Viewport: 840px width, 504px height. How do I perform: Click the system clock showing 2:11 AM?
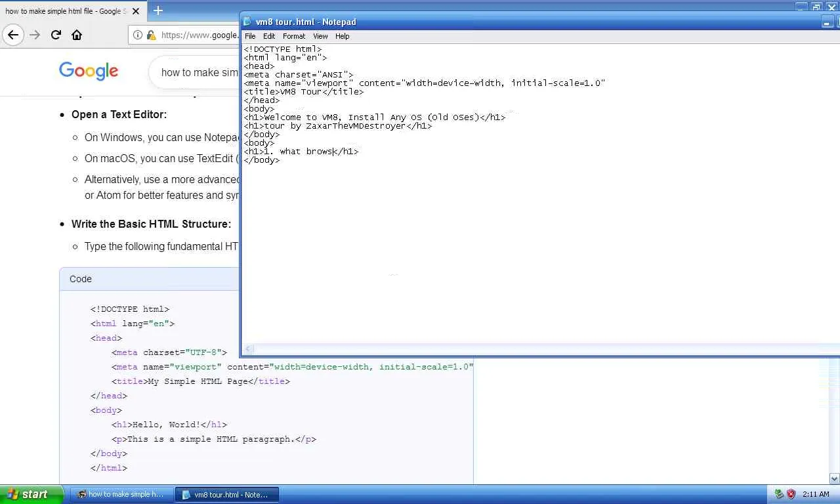pyautogui.click(x=816, y=494)
